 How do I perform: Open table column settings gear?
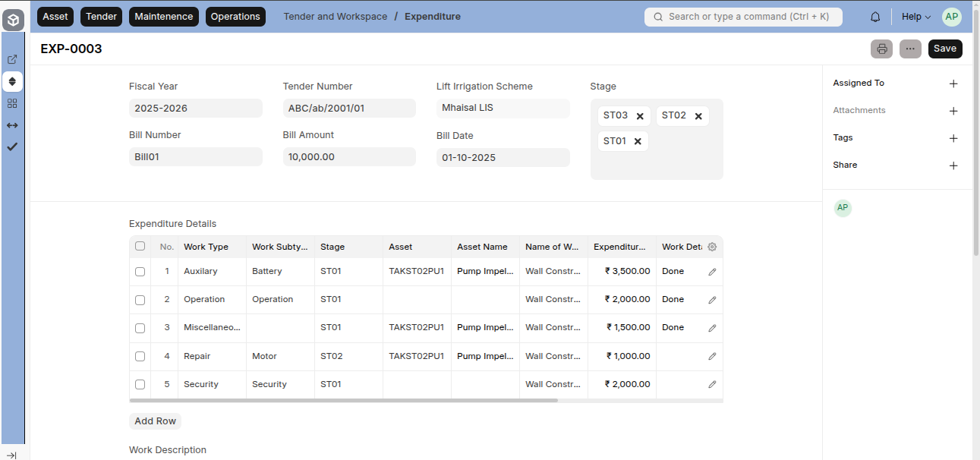(712, 247)
